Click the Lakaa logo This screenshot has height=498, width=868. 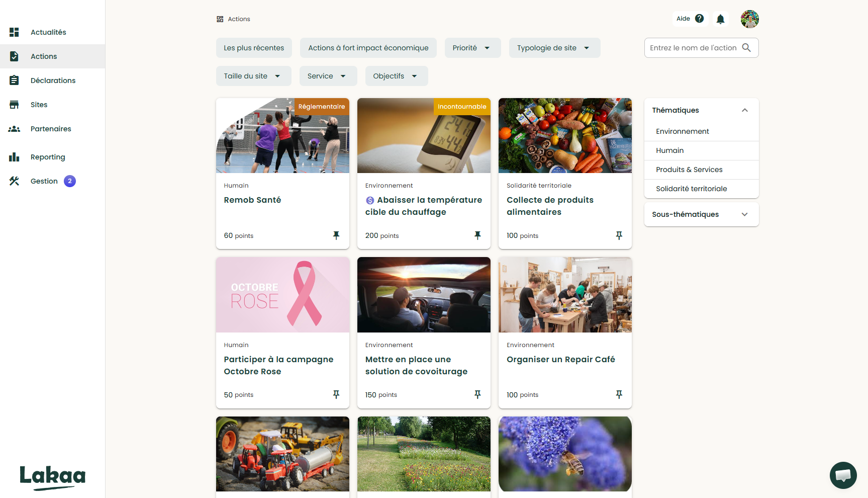53,477
